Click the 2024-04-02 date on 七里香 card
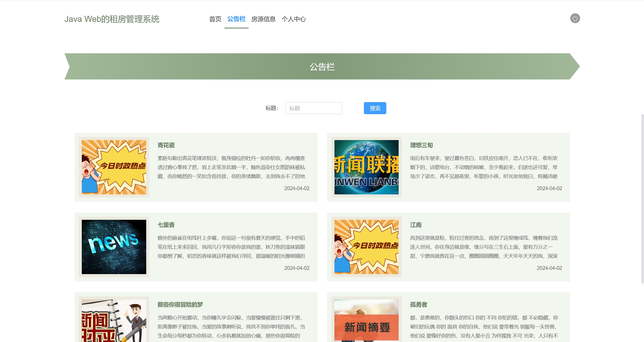Screen dimensions: 644x342 tap(297, 268)
